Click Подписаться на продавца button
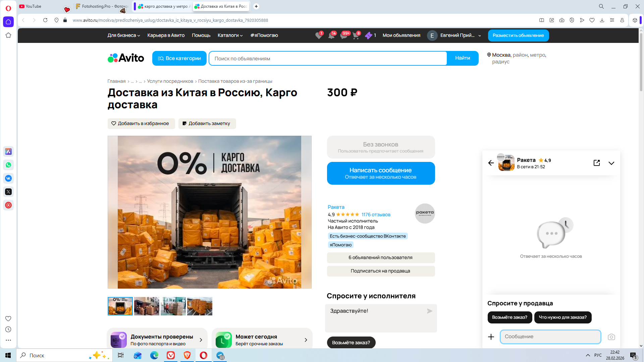Viewport: 644px width, 362px height. [x=381, y=271]
